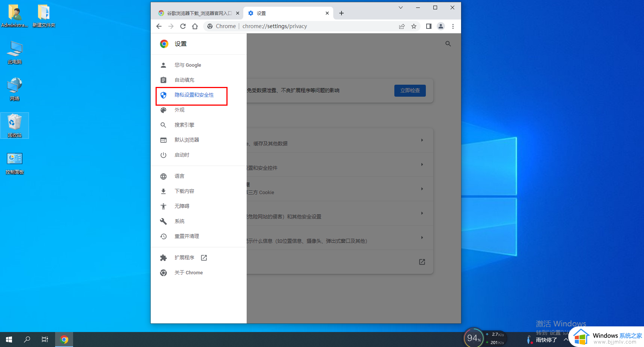The image size is (644, 347).
Task: Expand the third-party Cookie row arrow
Action: [x=422, y=189]
